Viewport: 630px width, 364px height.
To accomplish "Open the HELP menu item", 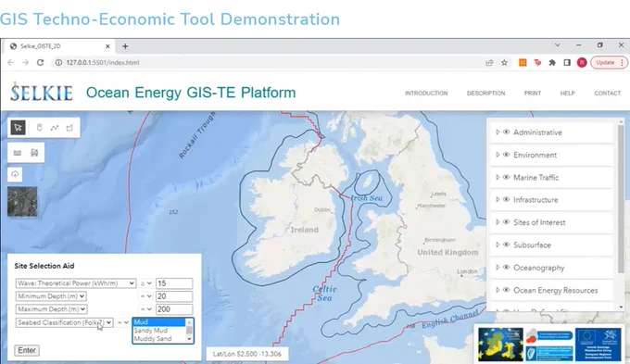I will 567,94.
